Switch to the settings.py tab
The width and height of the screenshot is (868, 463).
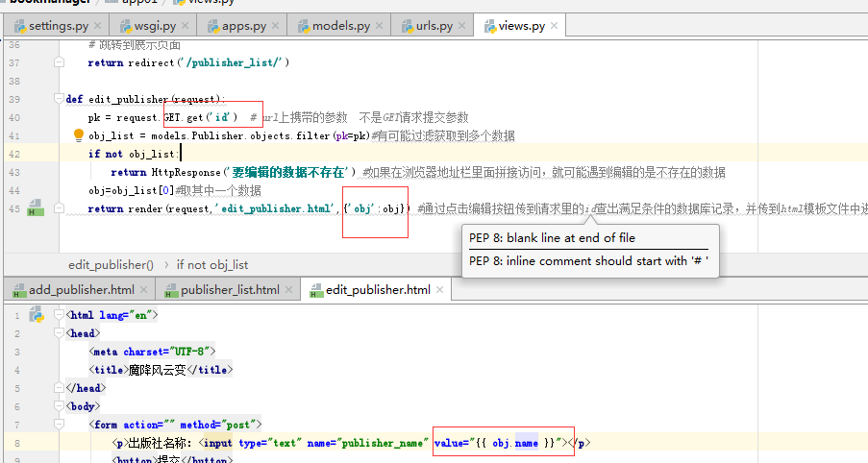pyautogui.click(x=58, y=26)
